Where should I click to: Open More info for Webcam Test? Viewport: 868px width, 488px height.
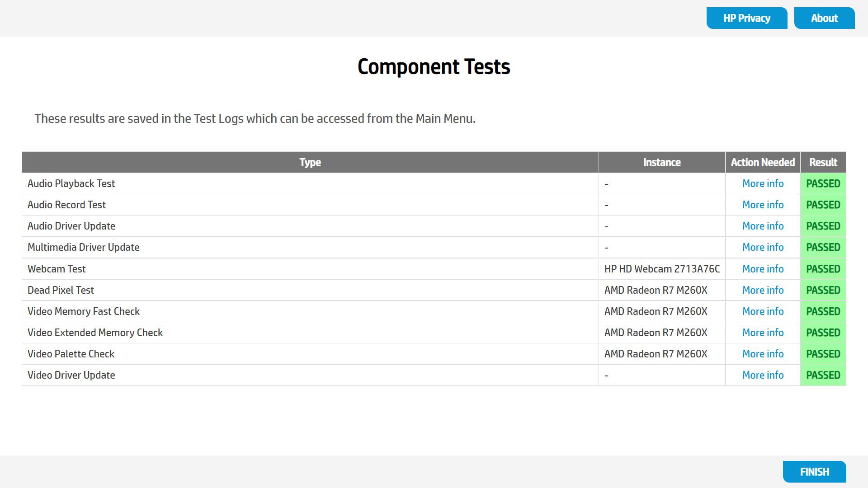pyautogui.click(x=763, y=269)
